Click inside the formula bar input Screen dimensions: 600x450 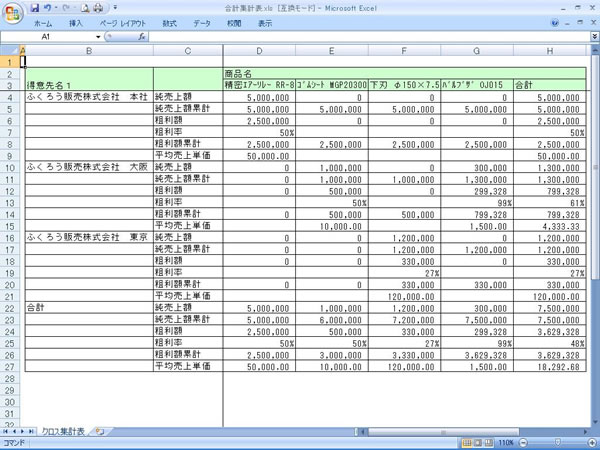(369, 37)
